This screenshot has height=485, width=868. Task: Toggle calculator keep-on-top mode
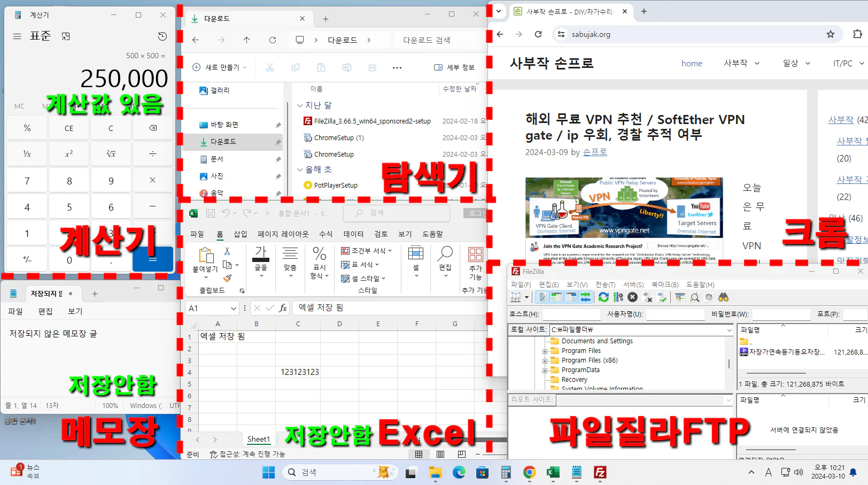[x=66, y=36]
